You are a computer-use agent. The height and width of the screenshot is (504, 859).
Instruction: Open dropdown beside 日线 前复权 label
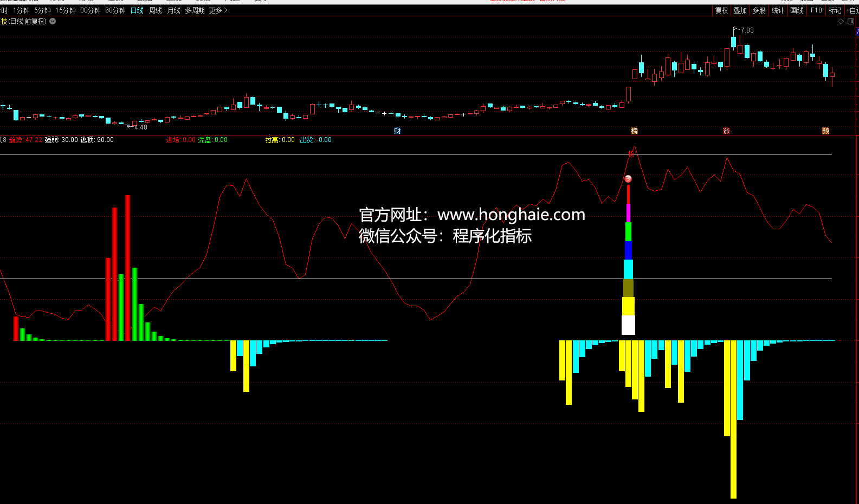pyautogui.click(x=53, y=22)
